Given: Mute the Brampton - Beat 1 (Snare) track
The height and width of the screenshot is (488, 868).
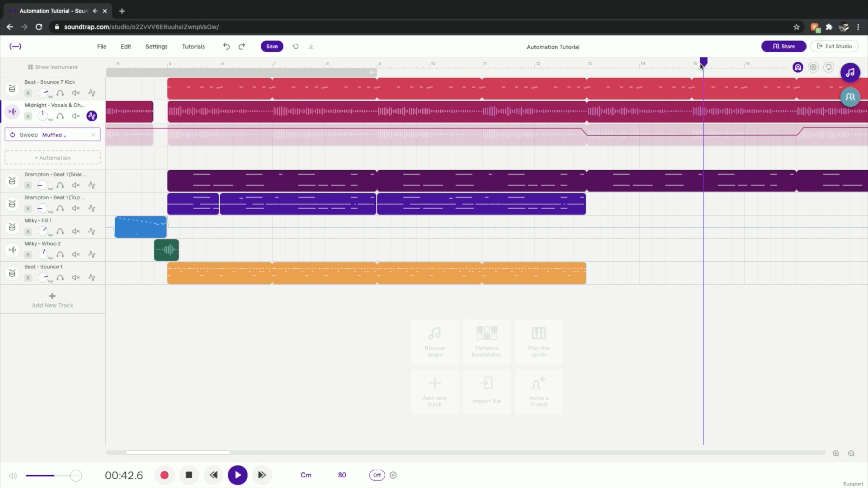Looking at the screenshot, I should (75, 185).
